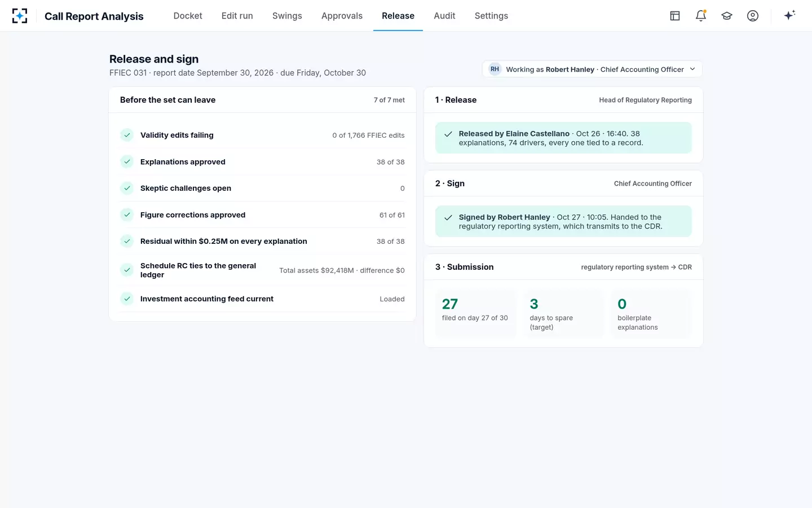812x508 pixels.
Task: Go to the Docket tab
Action: coord(188,16)
